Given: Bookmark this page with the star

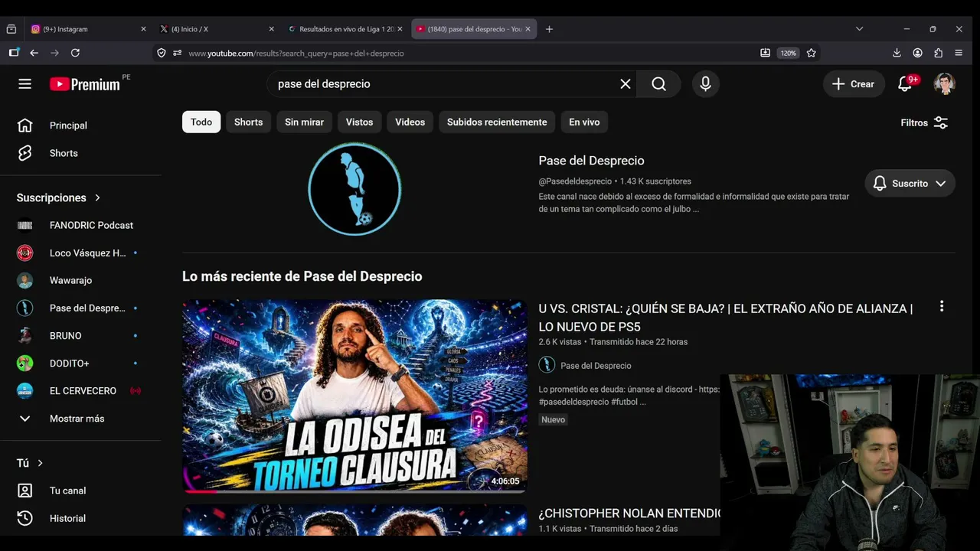Looking at the screenshot, I should [812, 53].
